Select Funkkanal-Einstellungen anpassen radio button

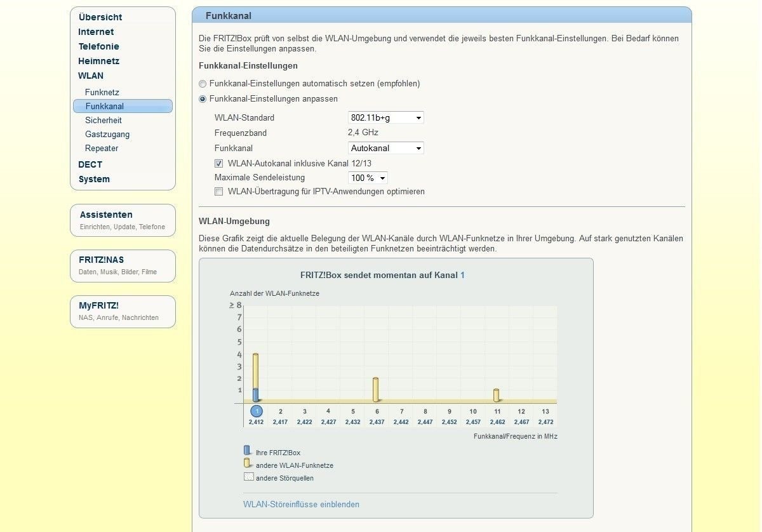click(x=203, y=99)
